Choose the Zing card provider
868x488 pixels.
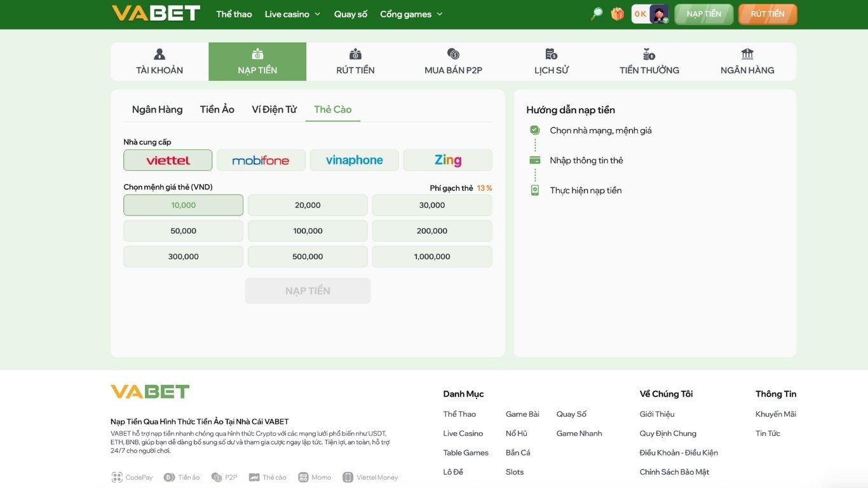[447, 160]
